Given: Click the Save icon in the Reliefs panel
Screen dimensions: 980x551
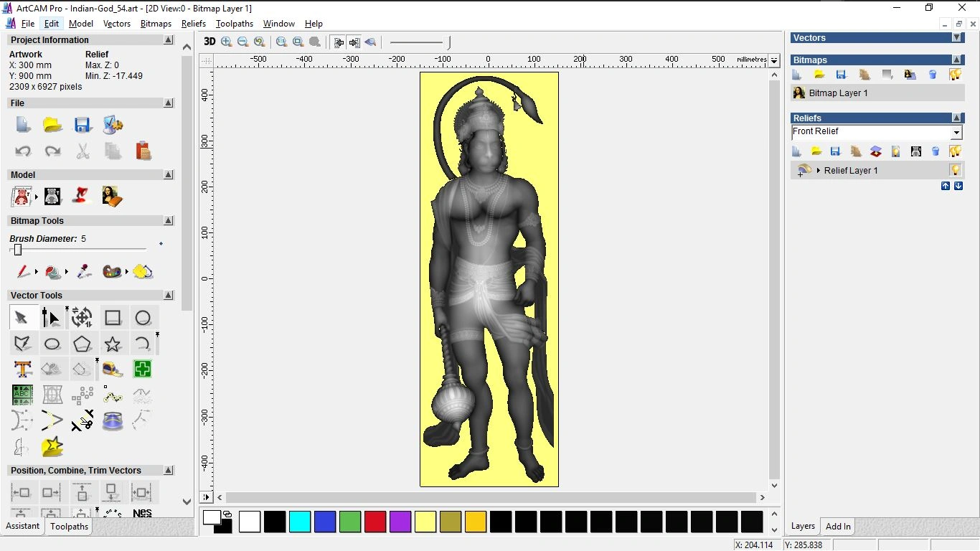Looking at the screenshot, I should point(835,151).
